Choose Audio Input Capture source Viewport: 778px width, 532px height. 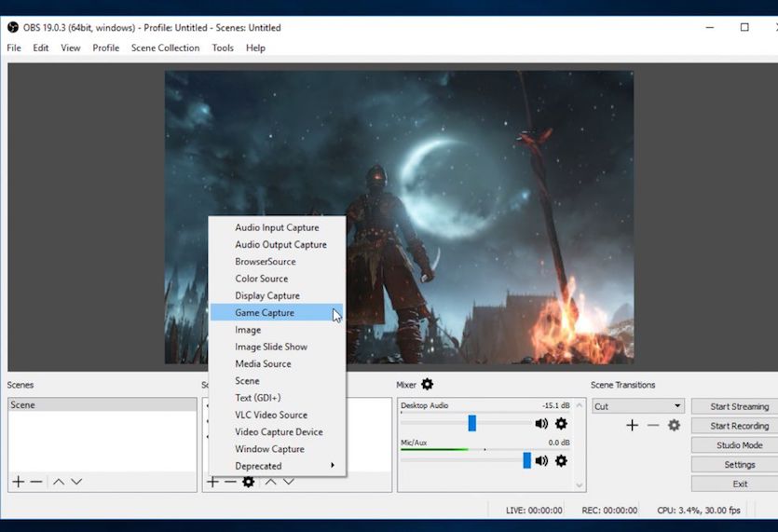pos(277,227)
